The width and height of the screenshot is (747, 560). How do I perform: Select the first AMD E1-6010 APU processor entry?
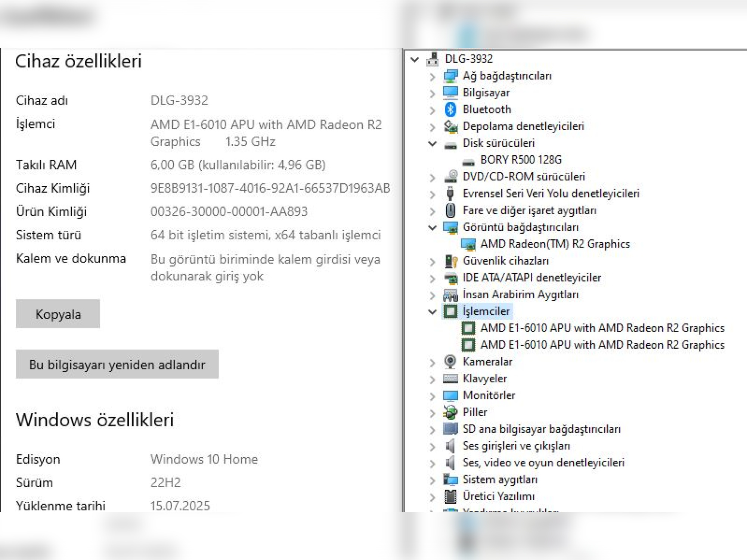coord(602,328)
